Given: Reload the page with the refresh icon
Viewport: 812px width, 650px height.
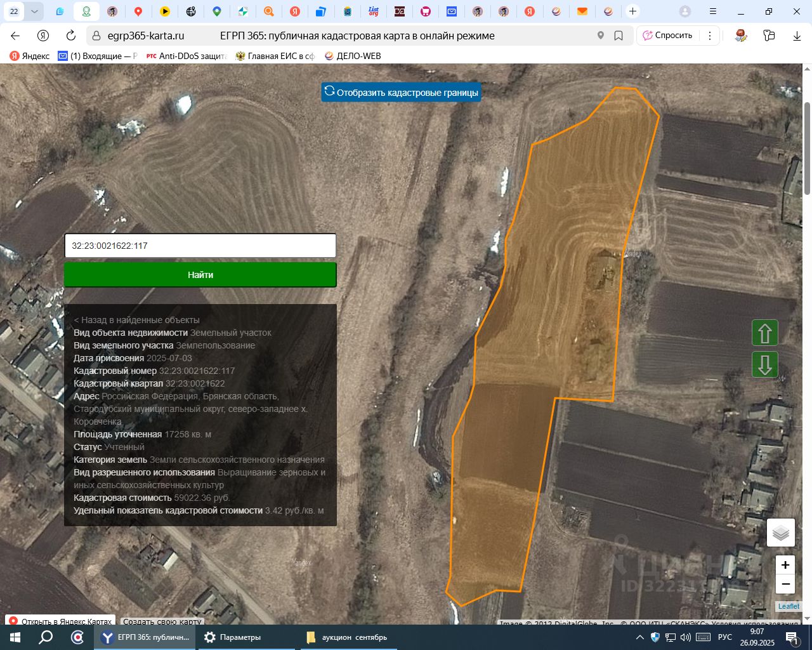Looking at the screenshot, I should 71,36.
